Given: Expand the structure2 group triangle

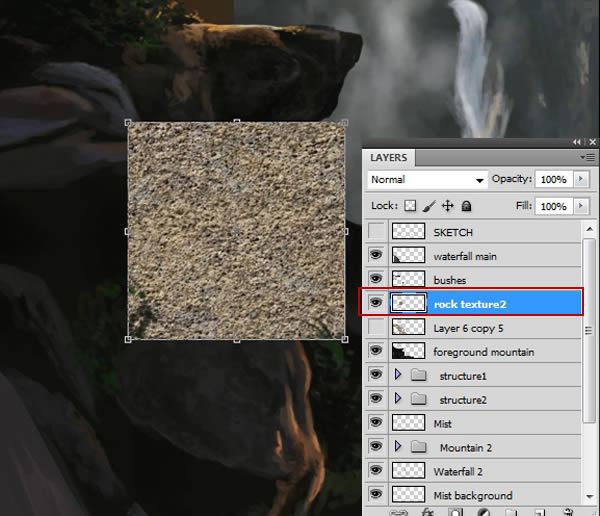Looking at the screenshot, I should tap(398, 398).
